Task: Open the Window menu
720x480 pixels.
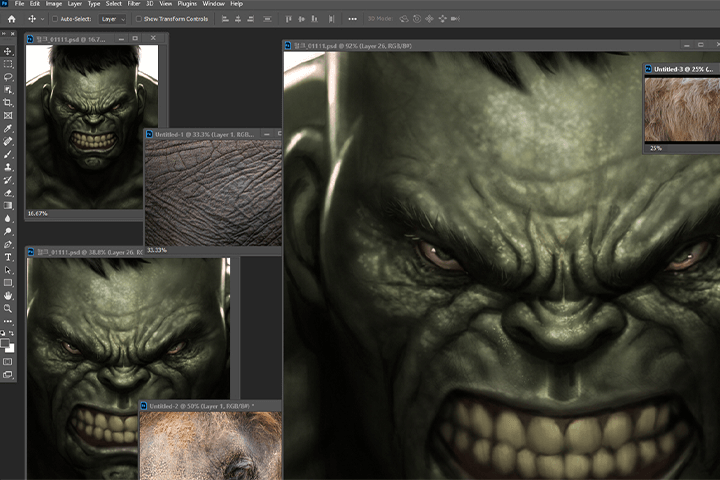Action: click(214, 4)
